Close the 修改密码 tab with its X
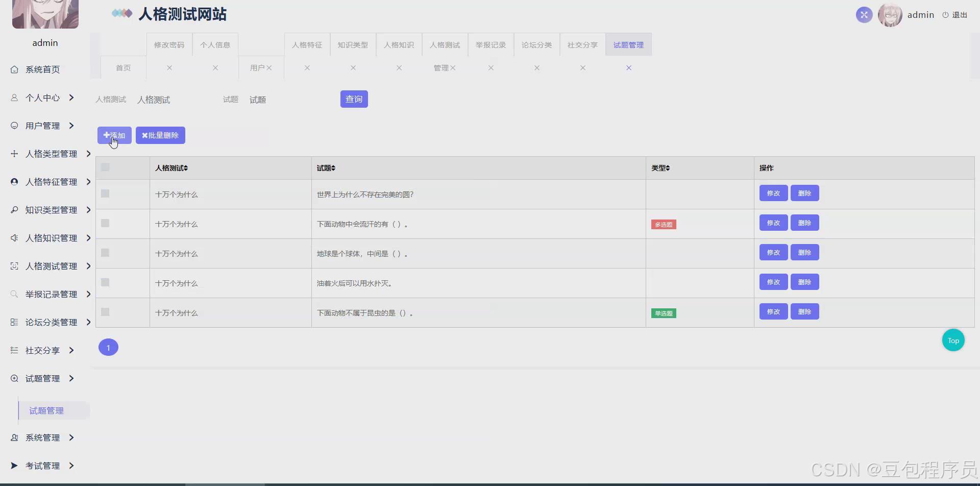The width and height of the screenshot is (980, 486). tap(169, 68)
